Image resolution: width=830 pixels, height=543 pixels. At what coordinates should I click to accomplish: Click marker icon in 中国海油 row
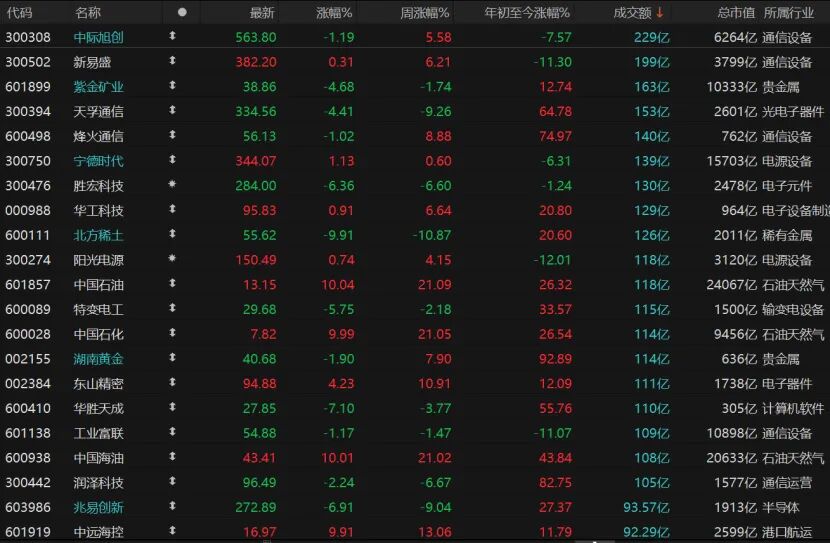pos(172,456)
